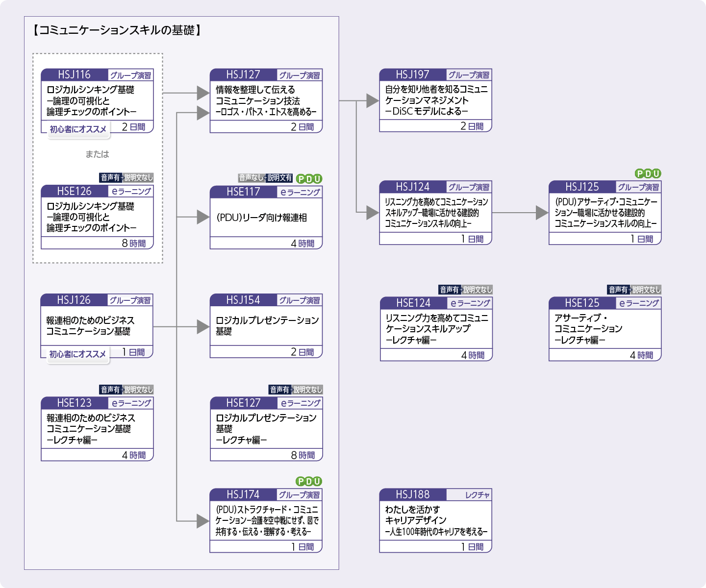
Task: Open the HSE125 assertive communication lecture
Action: click(605, 329)
